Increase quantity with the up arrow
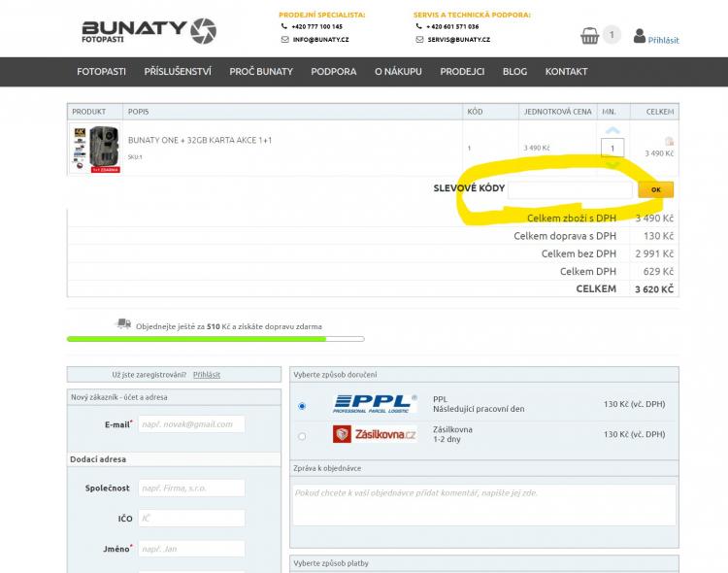728x573 pixels. pyautogui.click(x=612, y=131)
